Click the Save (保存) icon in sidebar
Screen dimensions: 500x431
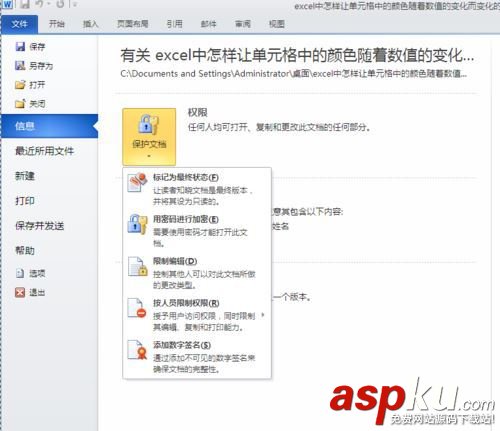[20, 46]
